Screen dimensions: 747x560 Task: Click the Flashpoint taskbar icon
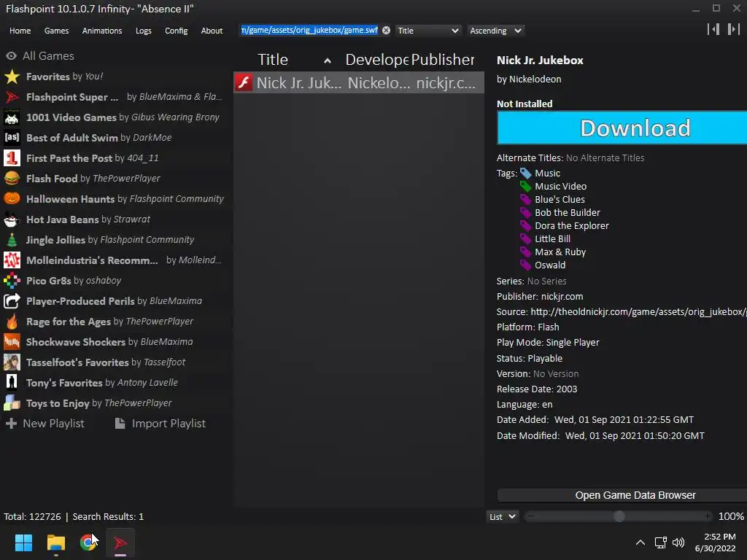tap(120, 542)
